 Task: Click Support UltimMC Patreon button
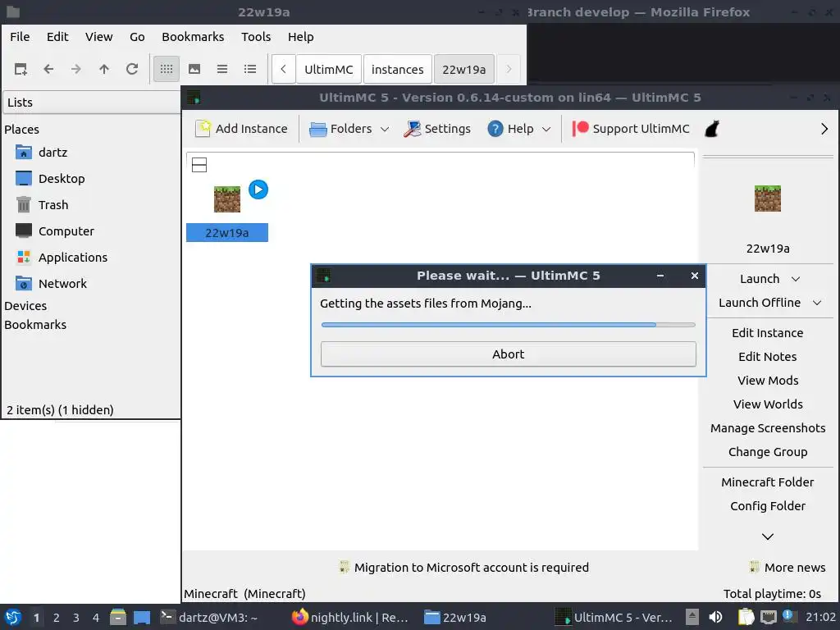pyautogui.click(x=631, y=129)
